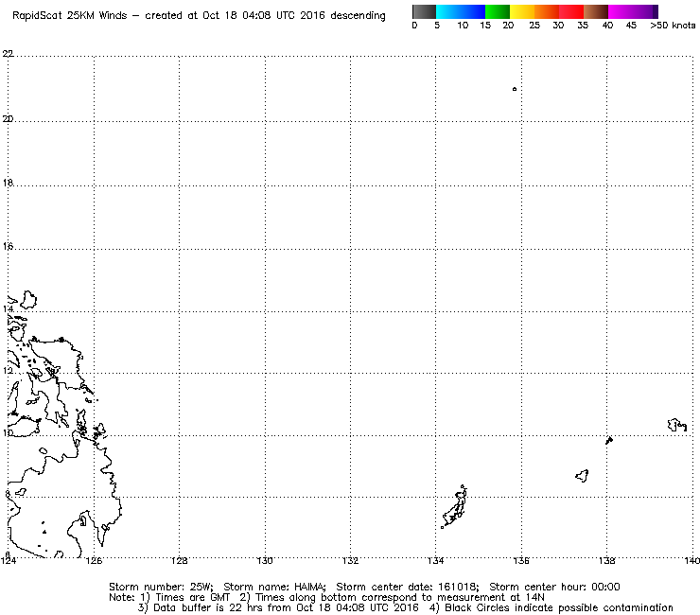
Task: Click the longitude '138' axis label
Action: [606, 561]
